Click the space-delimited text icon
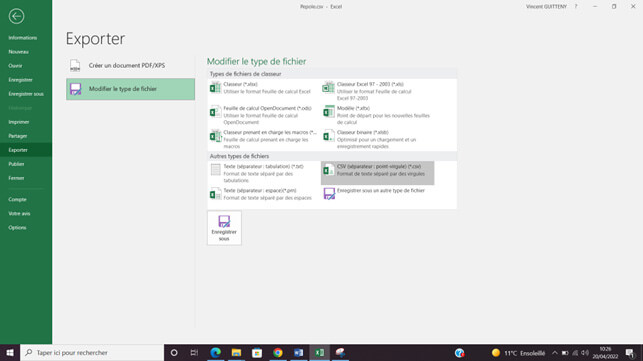The image size is (643, 361). (x=215, y=194)
